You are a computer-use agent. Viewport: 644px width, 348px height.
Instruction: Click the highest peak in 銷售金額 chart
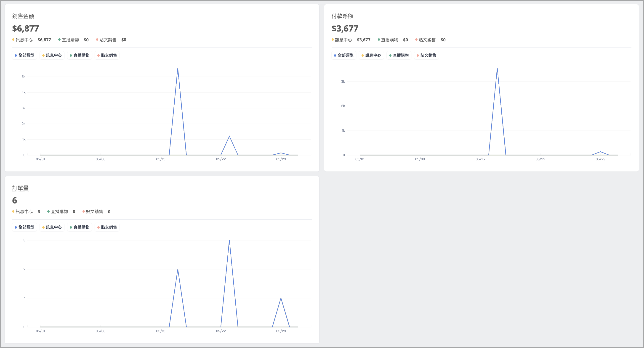178,69
